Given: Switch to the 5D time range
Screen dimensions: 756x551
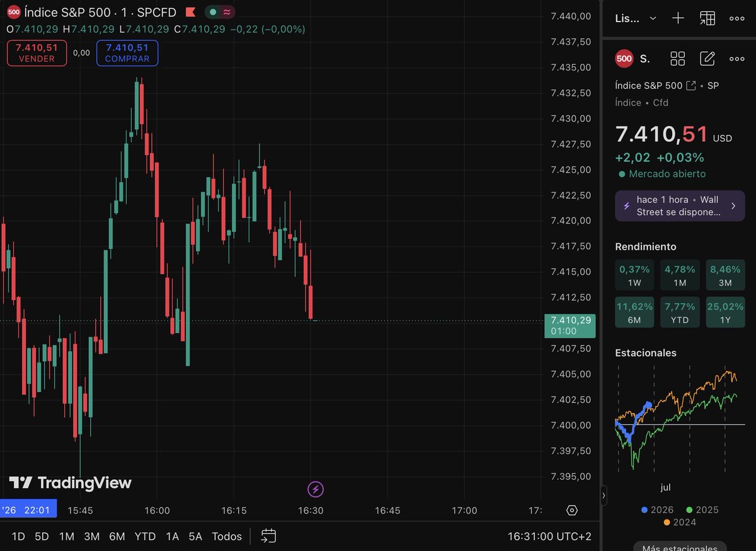Looking at the screenshot, I should tap(42, 536).
